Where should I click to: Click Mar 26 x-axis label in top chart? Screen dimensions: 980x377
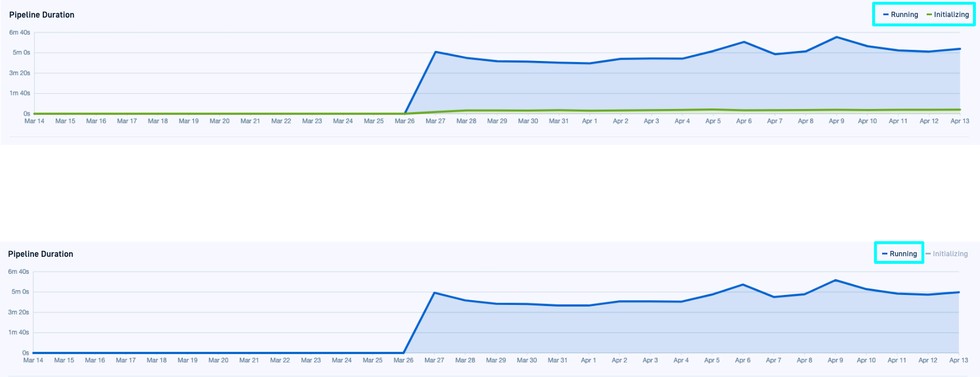pos(404,121)
